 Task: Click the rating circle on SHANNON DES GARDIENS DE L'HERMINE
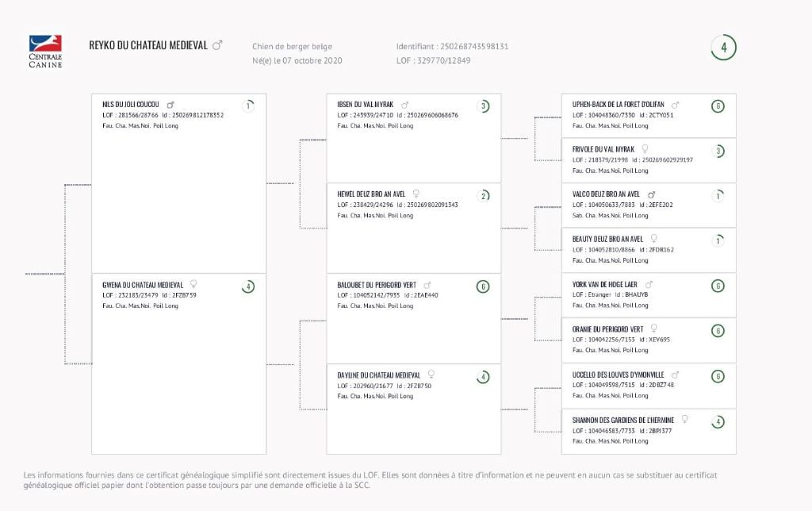coord(718,421)
